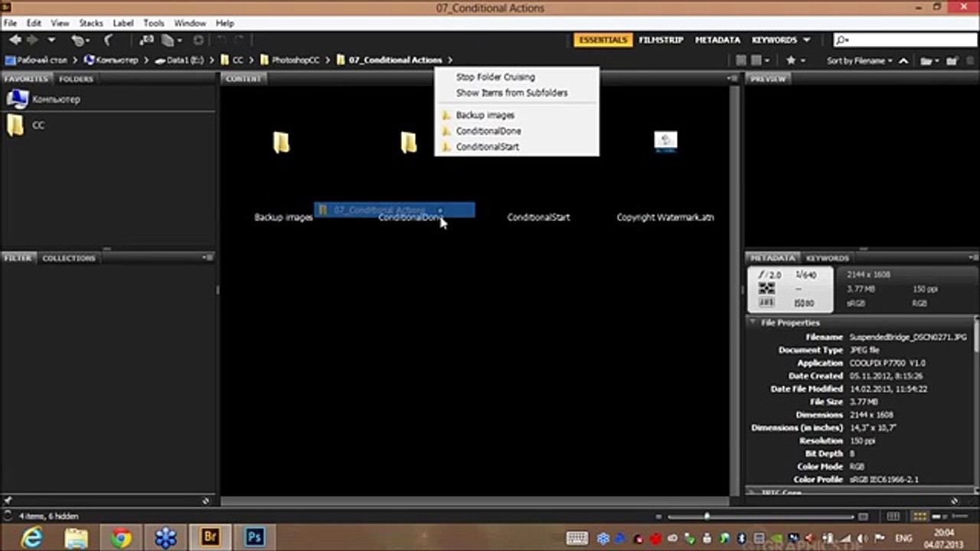Click larger thumbnail size button

point(863,517)
